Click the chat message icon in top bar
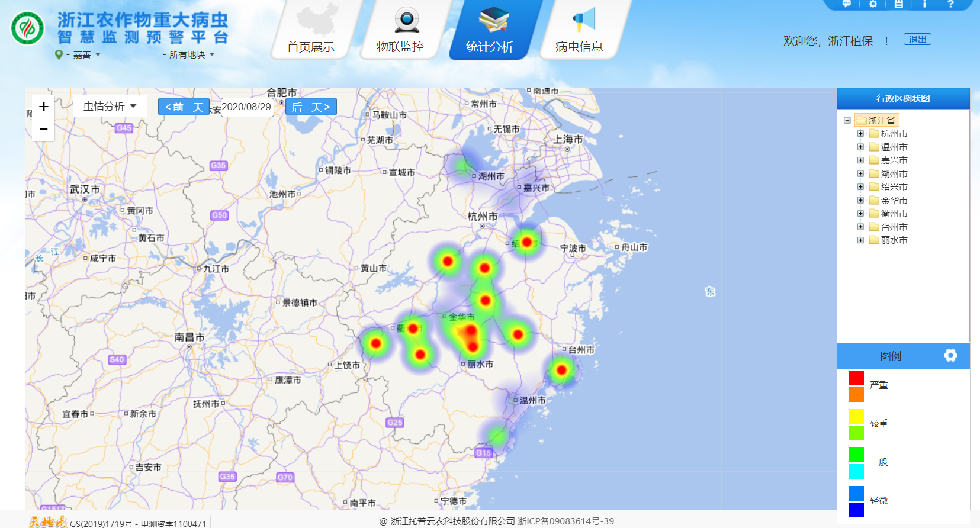980x528 pixels. (847, 4)
